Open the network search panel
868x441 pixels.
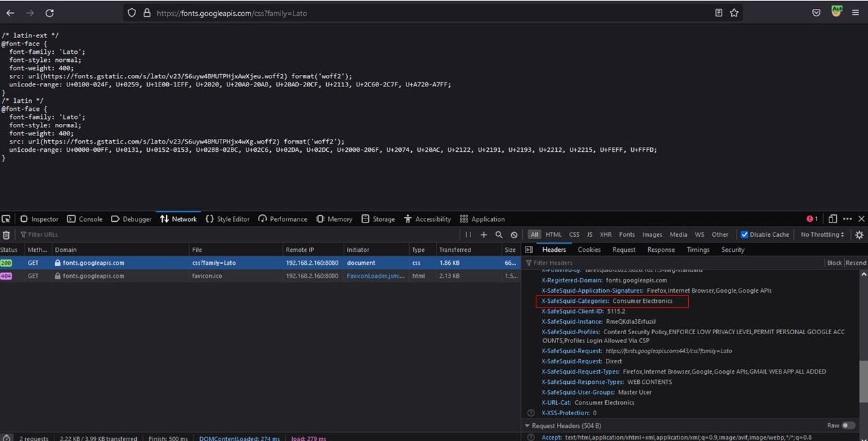pyautogui.click(x=499, y=235)
